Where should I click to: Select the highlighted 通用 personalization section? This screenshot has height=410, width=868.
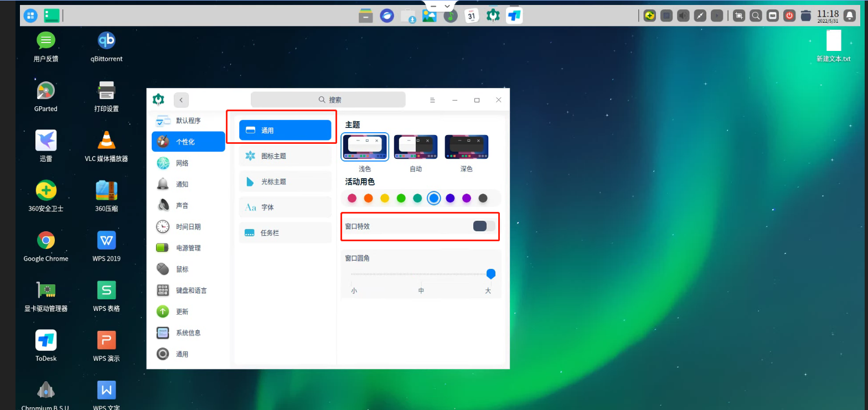[x=285, y=131]
